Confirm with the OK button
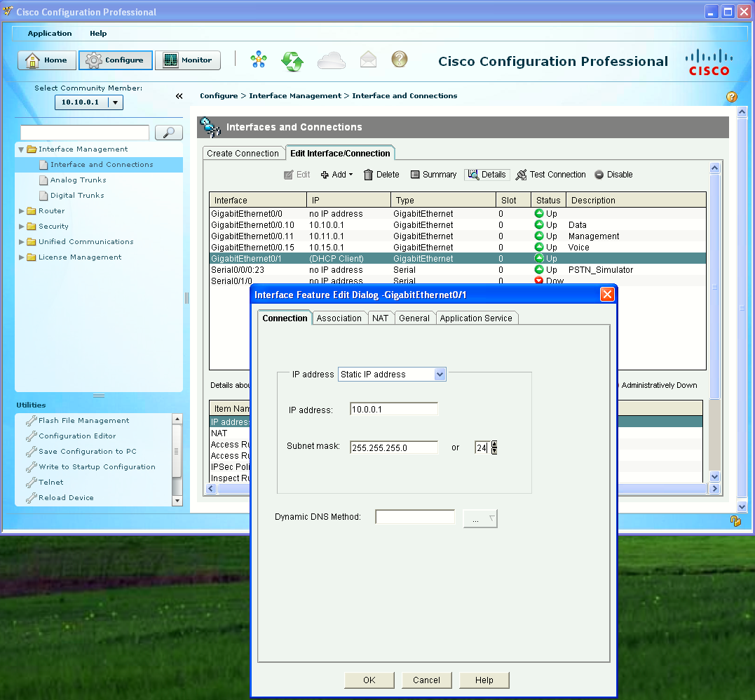 coord(369,680)
